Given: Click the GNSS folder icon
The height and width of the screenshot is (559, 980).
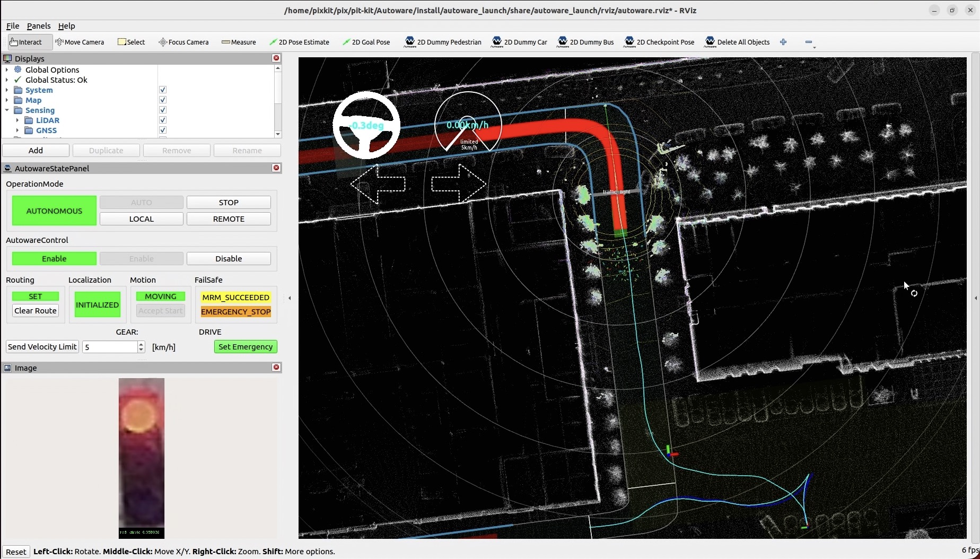Looking at the screenshot, I should point(29,130).
